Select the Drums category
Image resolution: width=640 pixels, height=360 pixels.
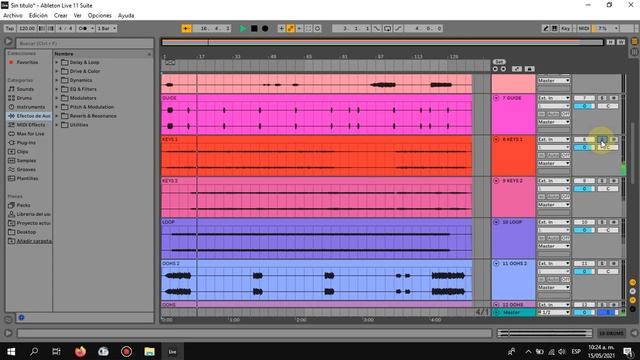click(24, 98)
